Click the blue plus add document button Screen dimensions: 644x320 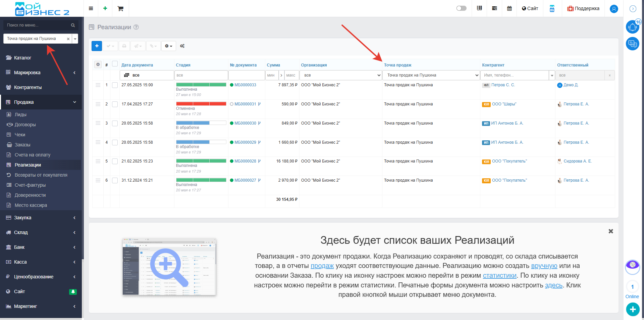pyautogui.click(x=97, y=46)
